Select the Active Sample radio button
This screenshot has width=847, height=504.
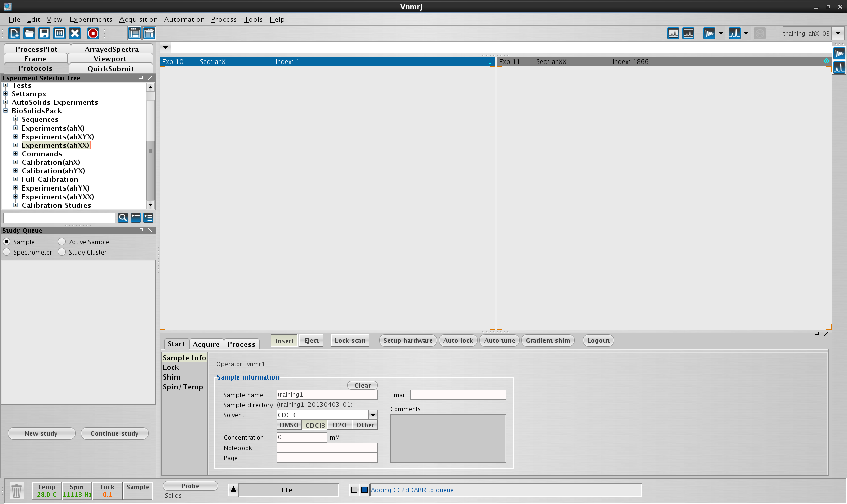point(62,242)
